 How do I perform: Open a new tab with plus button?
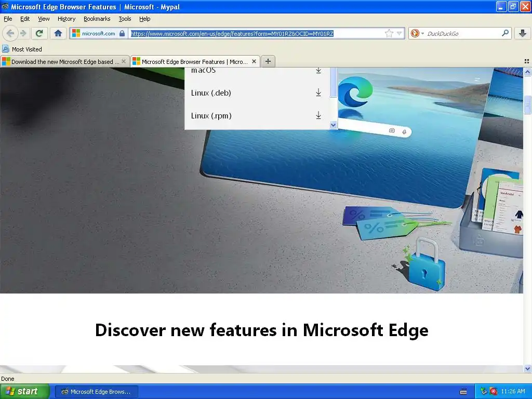[x=268, y=61]
